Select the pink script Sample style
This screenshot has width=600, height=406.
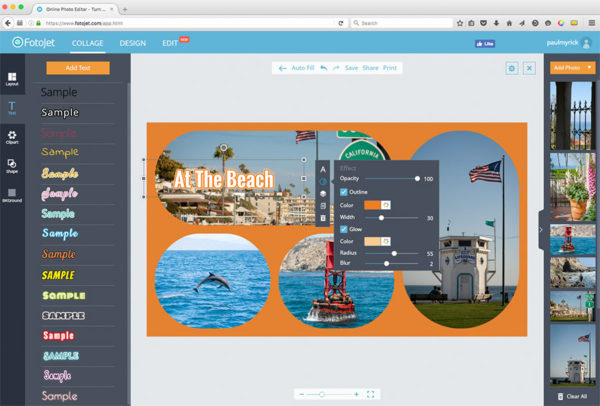tap(59, 194)
